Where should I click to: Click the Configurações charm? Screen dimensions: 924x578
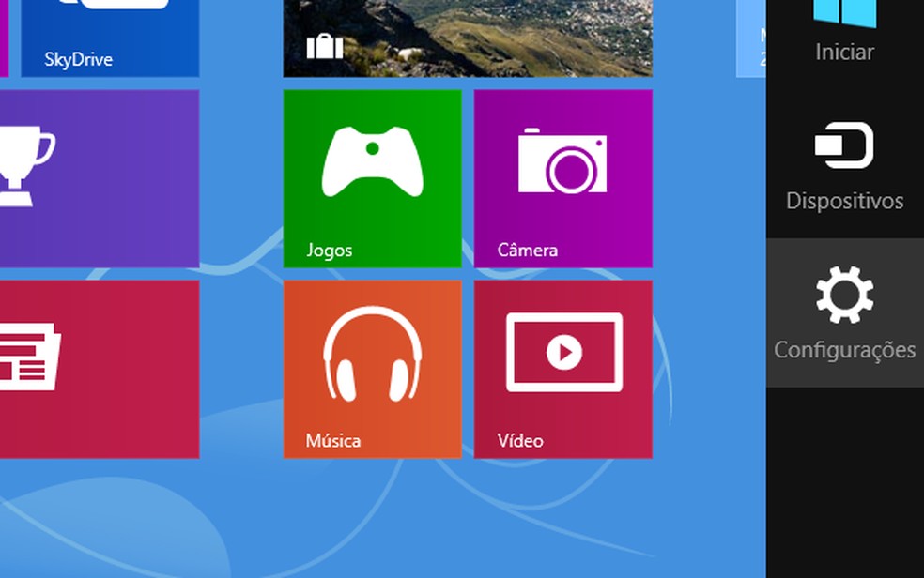point(844,312)
